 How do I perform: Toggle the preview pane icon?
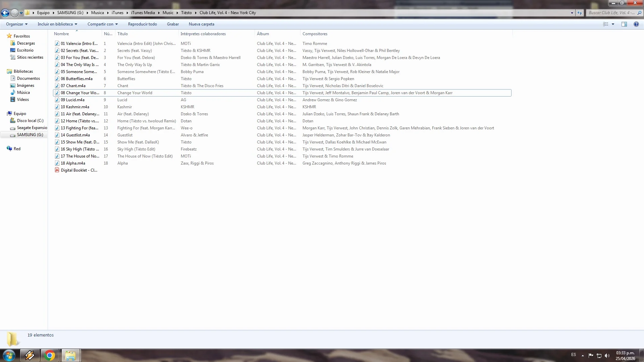coord(624,24)
